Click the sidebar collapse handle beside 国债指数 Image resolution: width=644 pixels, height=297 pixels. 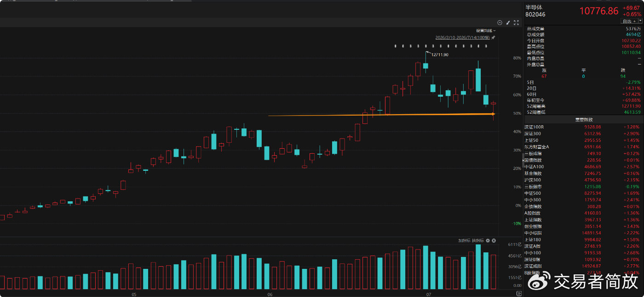coord(523,160)
